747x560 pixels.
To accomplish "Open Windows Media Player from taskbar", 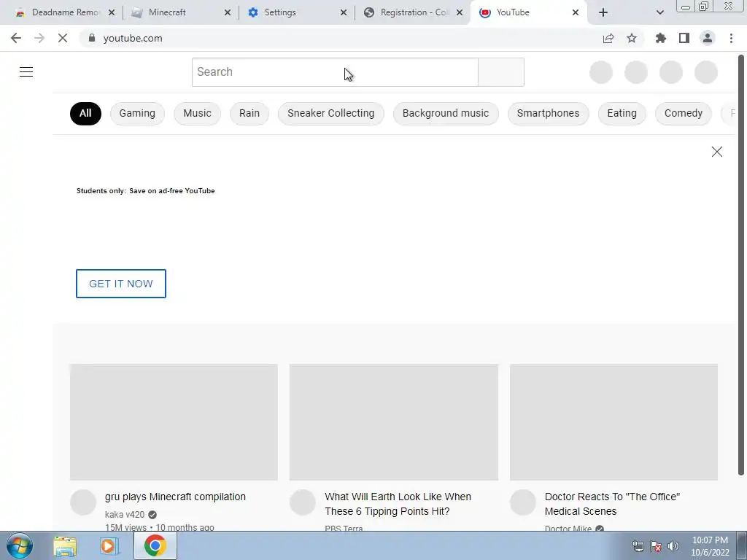I will pyautogui.click(x=108, y=546).
